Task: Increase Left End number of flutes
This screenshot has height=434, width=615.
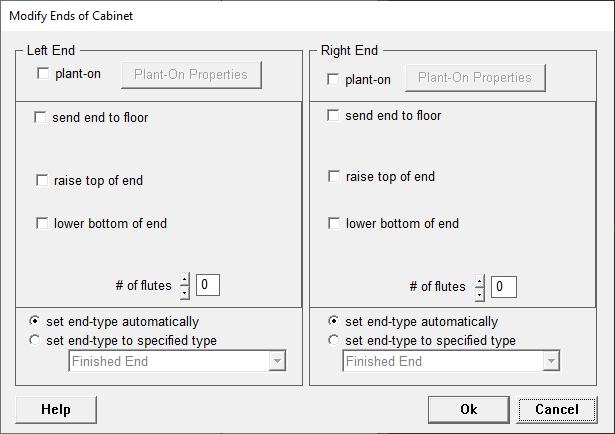Action: coord(185,280)
